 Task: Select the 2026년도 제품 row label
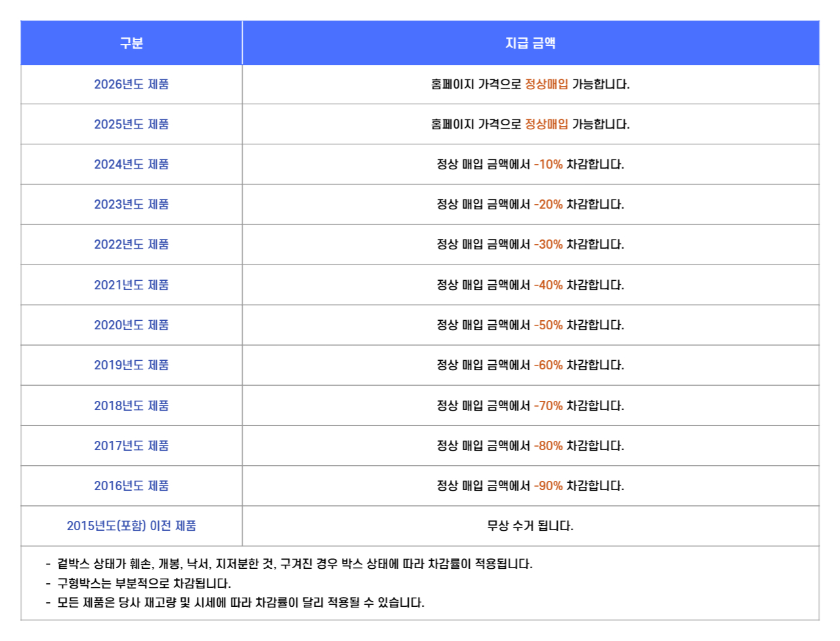coord(131,84)
